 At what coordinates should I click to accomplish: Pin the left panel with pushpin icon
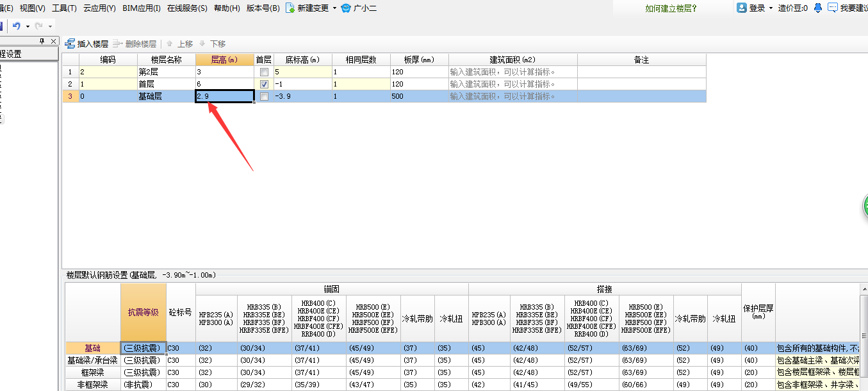[42, 41]
